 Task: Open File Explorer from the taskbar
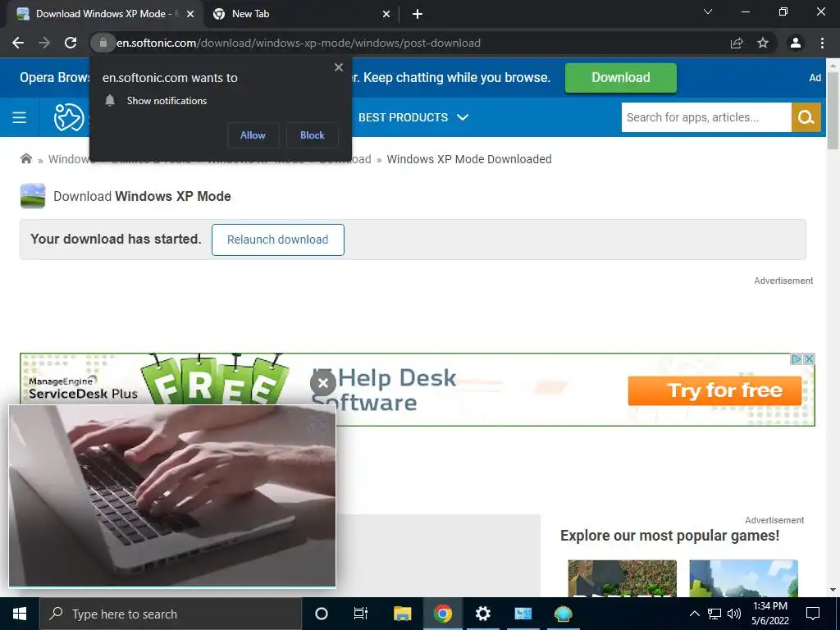(x=402, y=614)
